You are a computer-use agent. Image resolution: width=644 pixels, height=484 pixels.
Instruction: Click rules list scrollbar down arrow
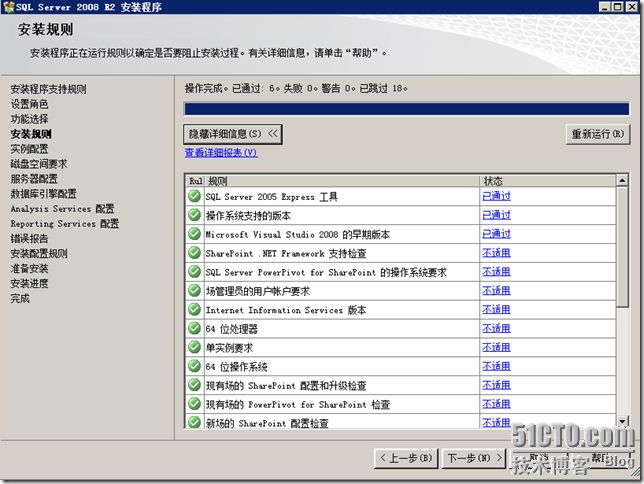pos(622,422)
